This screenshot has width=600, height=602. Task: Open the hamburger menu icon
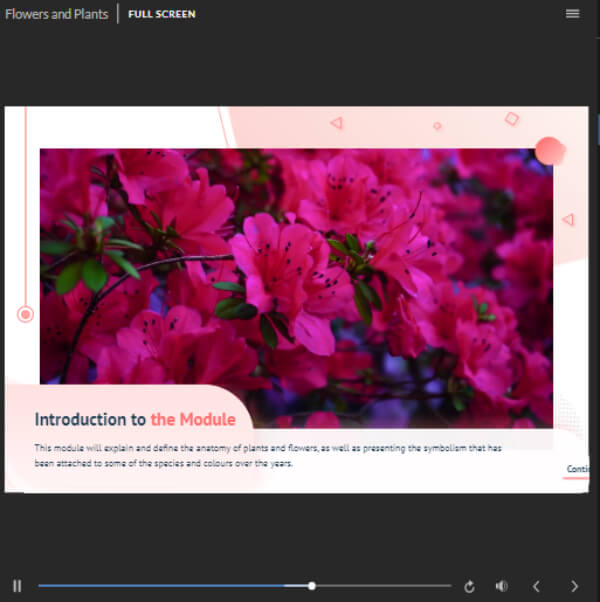(x=572, y=14)
